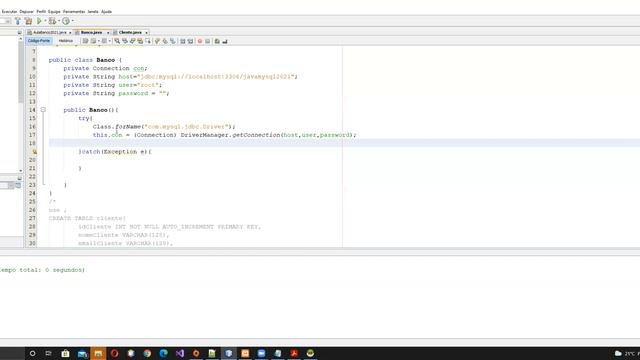Image resolution: width=640 pixels, height=360 pixels.
Task: Click the Profile Project clock icon
Action: (66, 21)
